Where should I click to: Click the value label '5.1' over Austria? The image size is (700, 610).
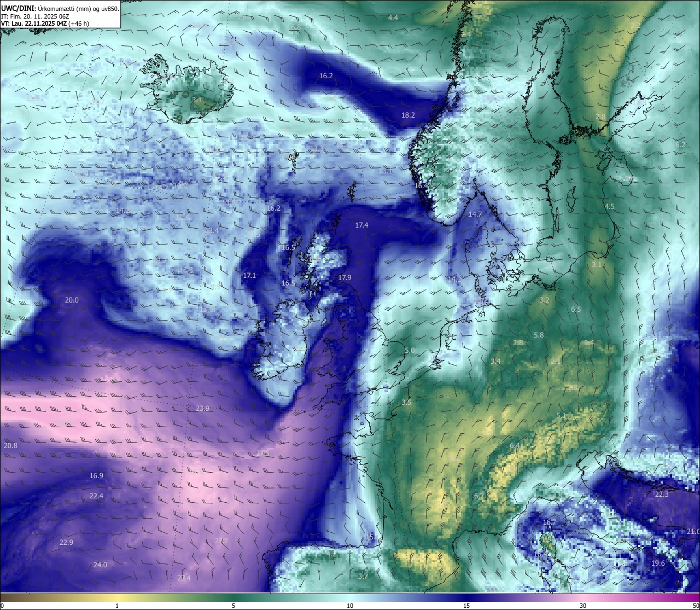click(x=561, y=416)
